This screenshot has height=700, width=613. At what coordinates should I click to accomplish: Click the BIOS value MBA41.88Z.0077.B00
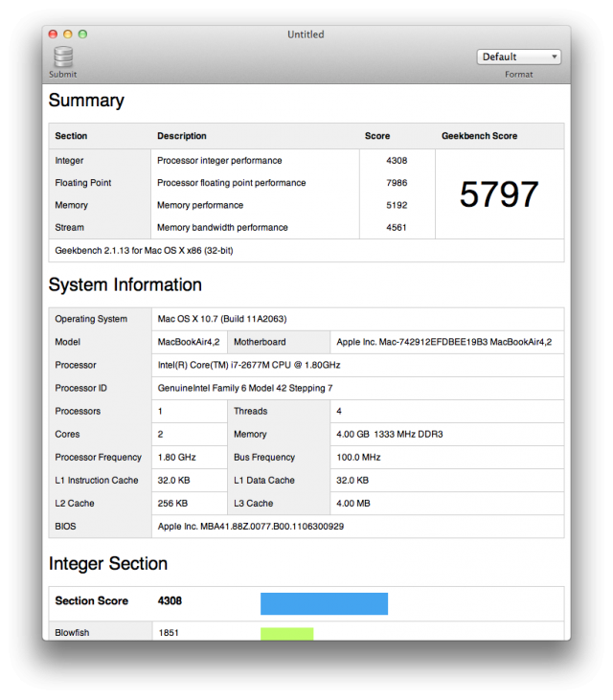pyautogui.click(x=251, y=527)
